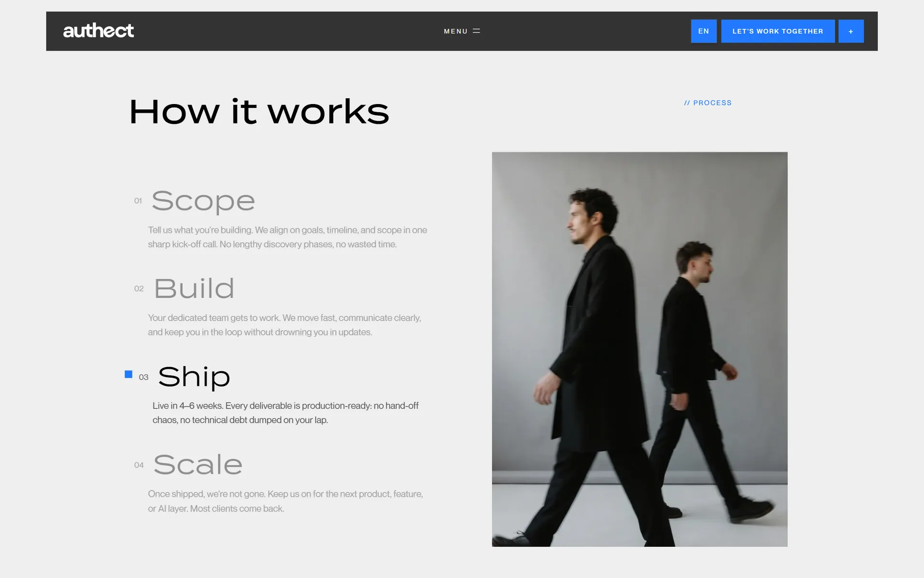Click the step number 03
Image resolution: width=924 pixels, height=578 pixels.
point(143,377)
